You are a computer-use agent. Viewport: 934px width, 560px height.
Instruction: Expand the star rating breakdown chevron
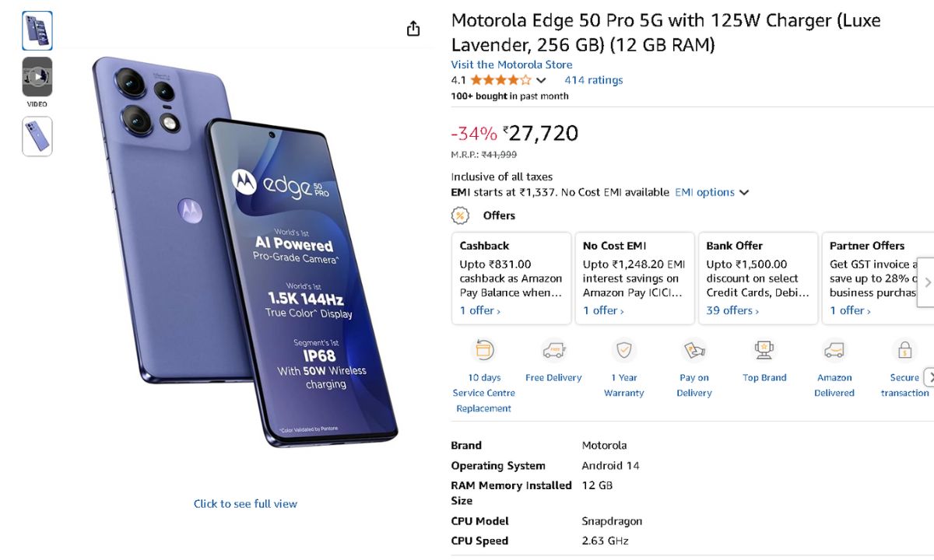542,80
